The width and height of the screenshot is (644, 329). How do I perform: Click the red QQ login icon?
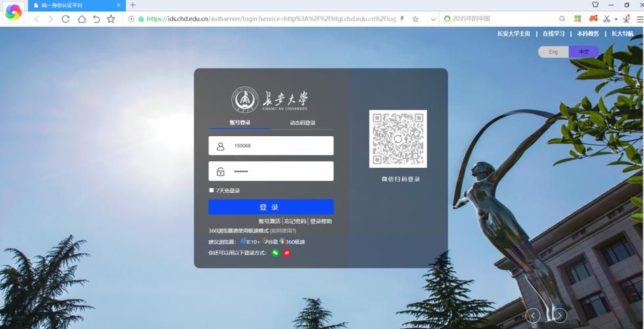pos(287,253)
